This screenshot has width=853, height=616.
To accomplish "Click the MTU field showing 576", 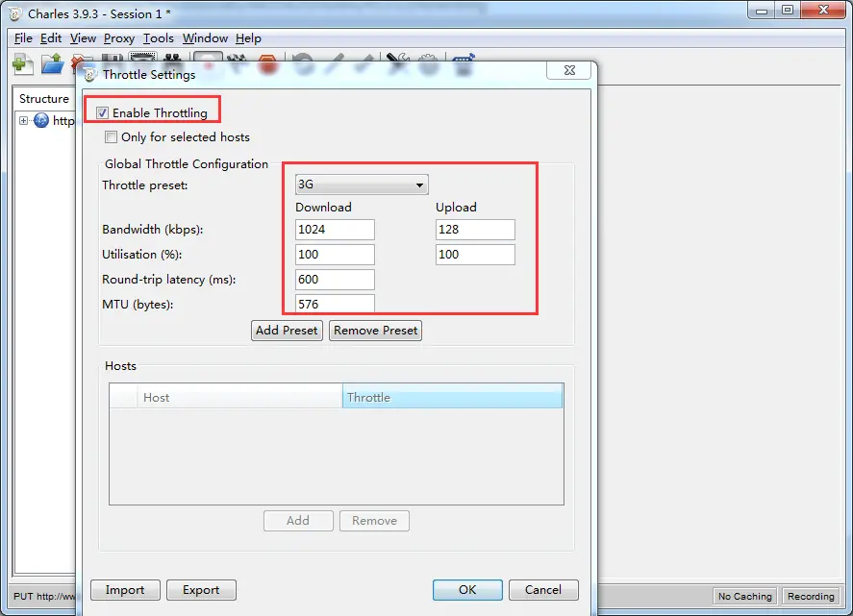I will (335, 304).
